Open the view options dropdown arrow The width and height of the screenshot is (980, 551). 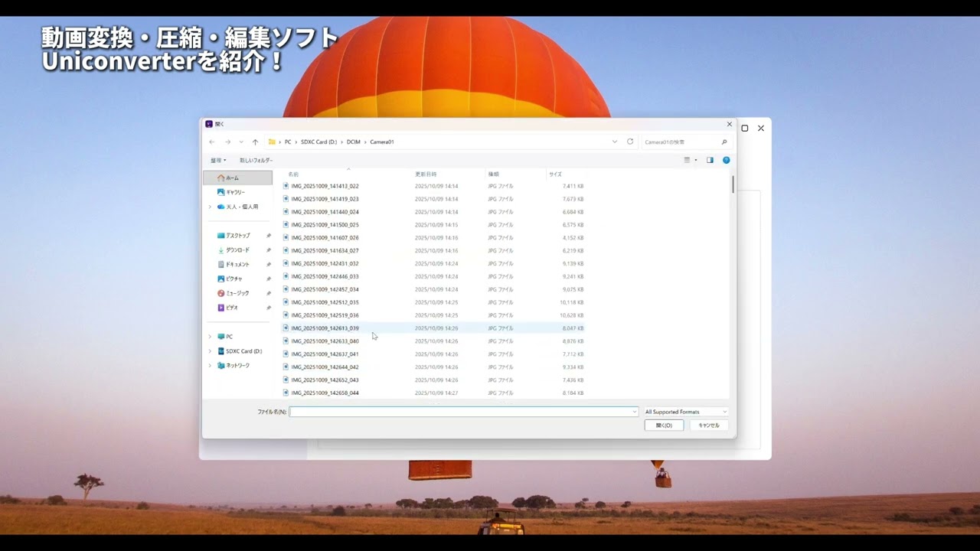pos(696,160)
